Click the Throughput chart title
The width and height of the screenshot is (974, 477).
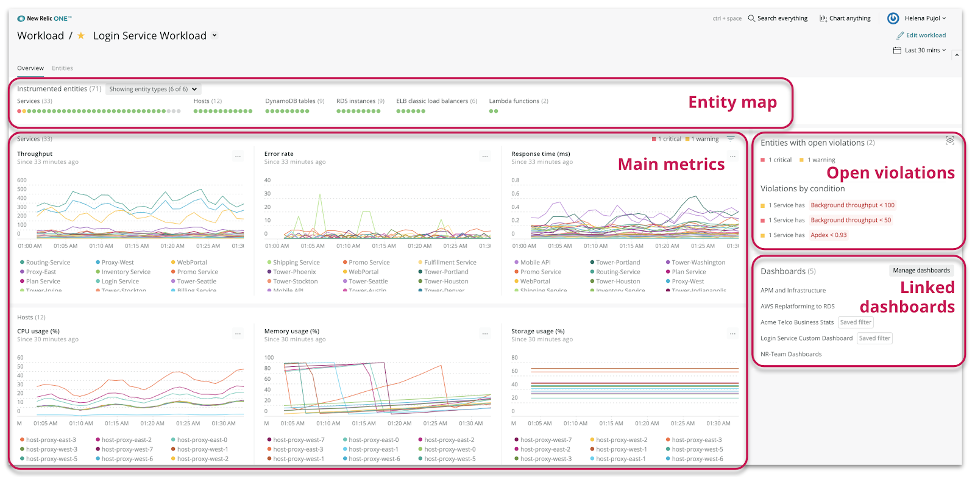click(35, 153)
